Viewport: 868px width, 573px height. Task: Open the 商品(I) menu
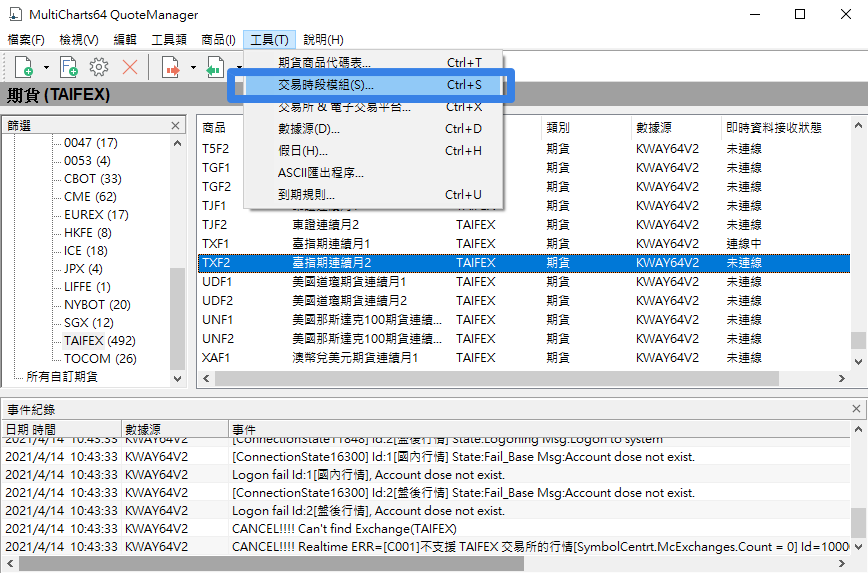pos(218,40)
